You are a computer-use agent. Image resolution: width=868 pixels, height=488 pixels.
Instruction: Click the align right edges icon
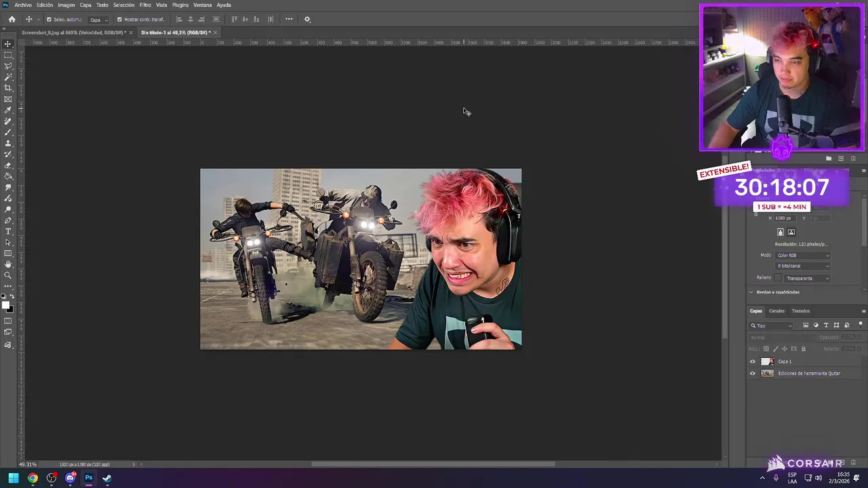coord(201,19)
